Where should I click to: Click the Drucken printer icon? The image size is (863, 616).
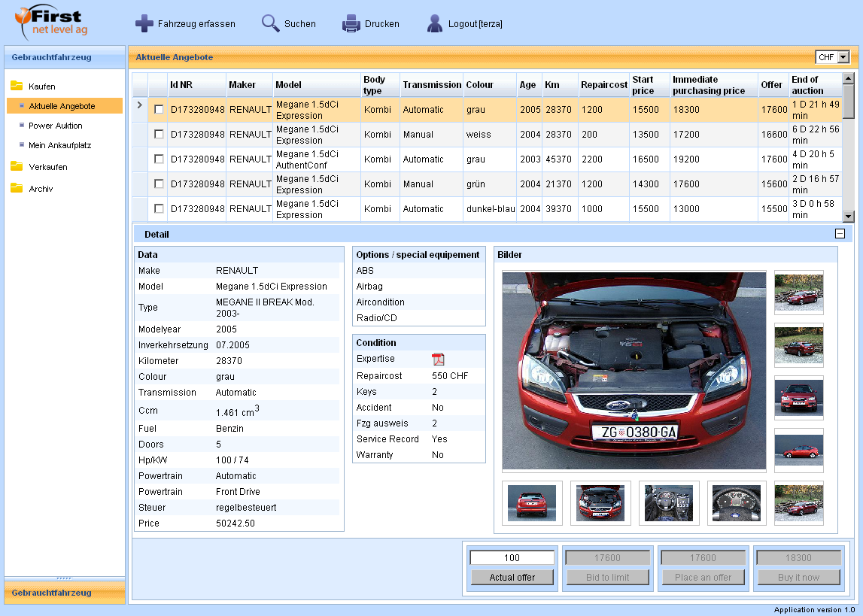(x=351, y=24)
